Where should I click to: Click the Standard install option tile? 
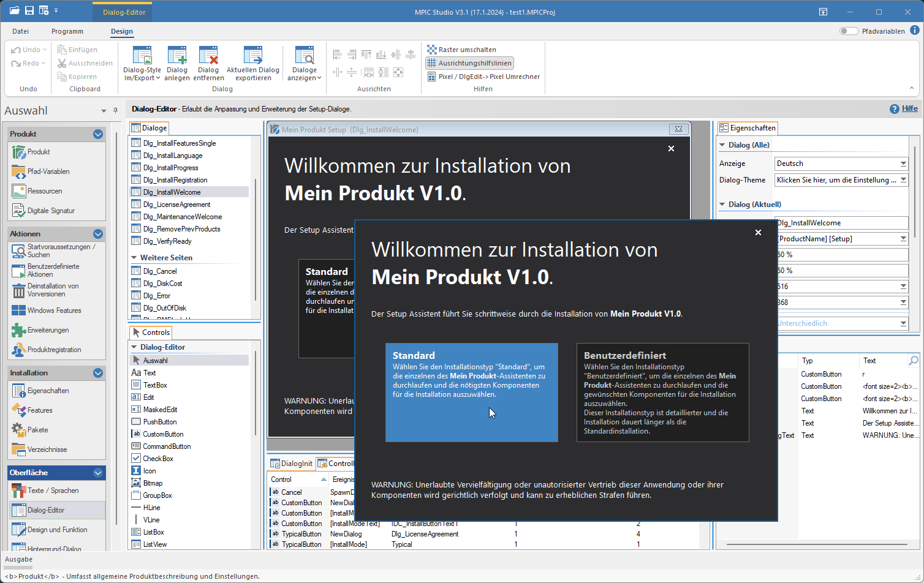(x=472, y=393)
